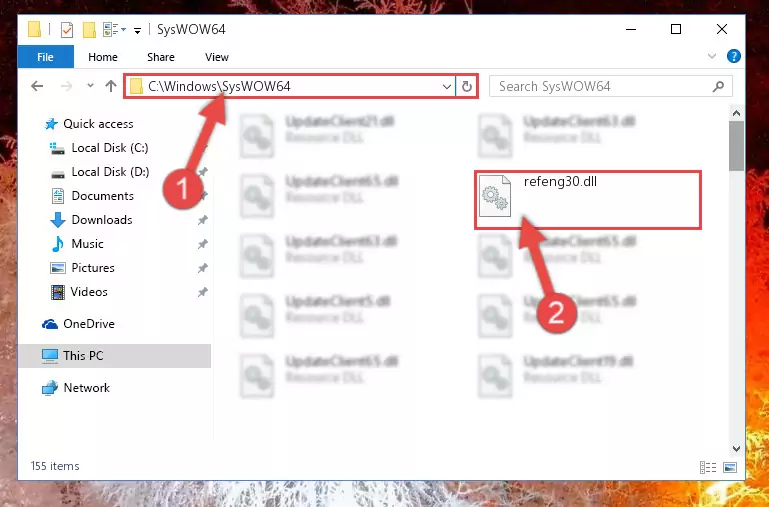Select This PC in the navigation pane
This screenshot has height=507, width=769.
point(115,355)
